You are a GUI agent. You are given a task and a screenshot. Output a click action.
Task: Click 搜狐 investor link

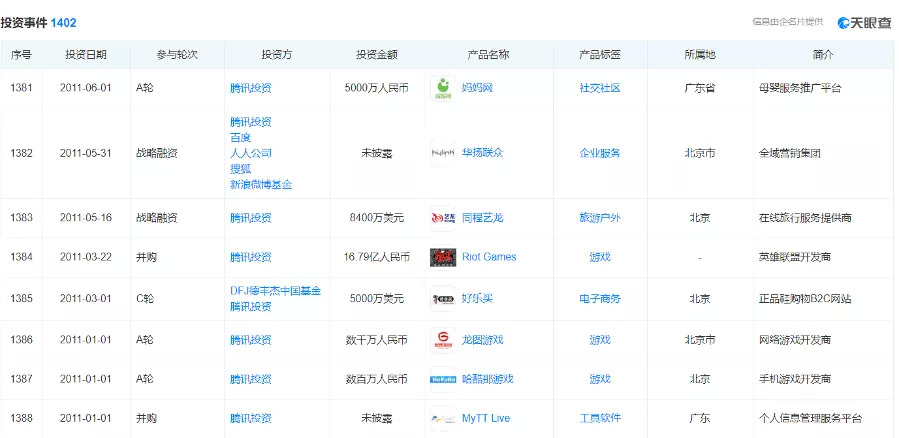click(240, 169)
